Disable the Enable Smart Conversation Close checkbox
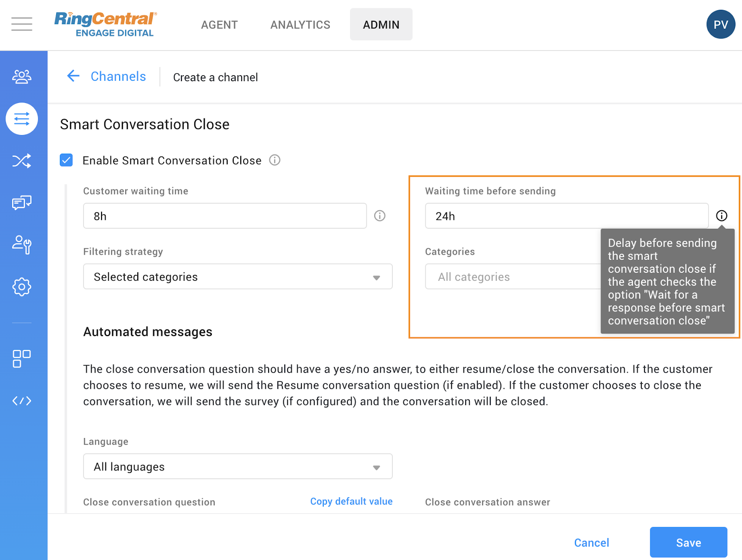The width and height of the screenshot is (742, 560). click(66, 160)
